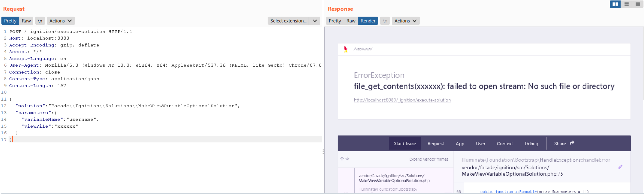644x196 pixels.
Task: Switch to the Context tab
Action: coord(504,143)
